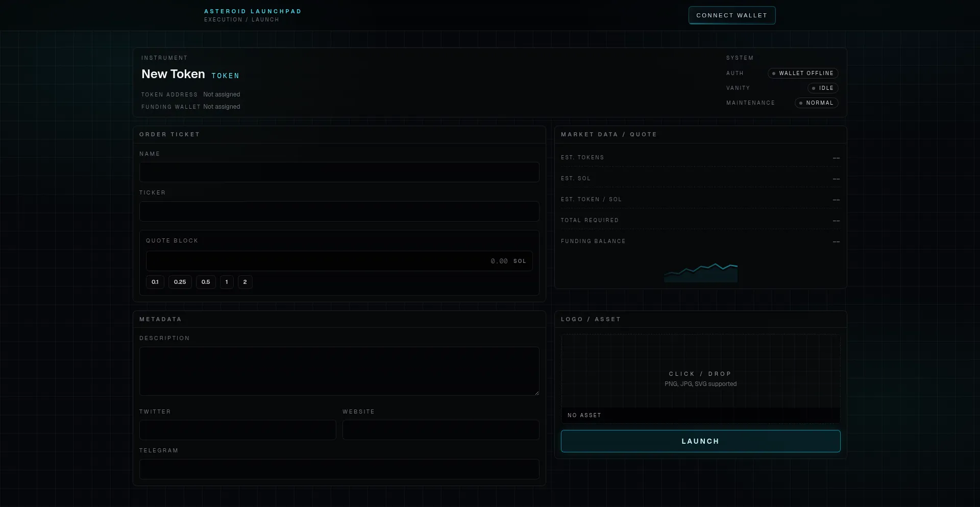Toggle the 0.25 SOL preset amount
This screenshot has height=507, width=980.
[180, 282]
